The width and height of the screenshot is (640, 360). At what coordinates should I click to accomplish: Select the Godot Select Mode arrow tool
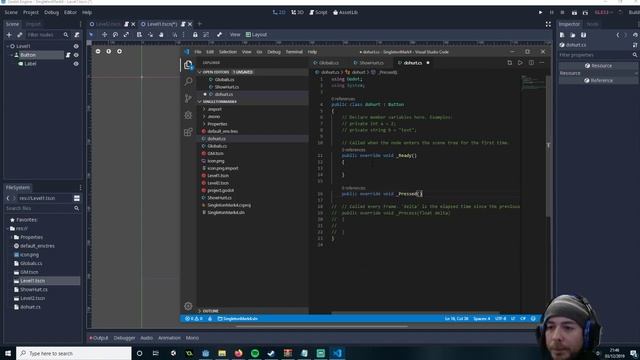click(x=91, y=35)
